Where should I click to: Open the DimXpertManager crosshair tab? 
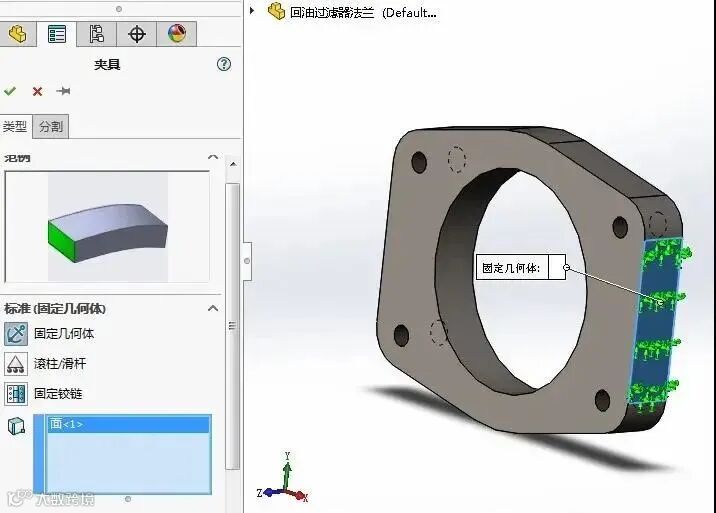(137, 34)
